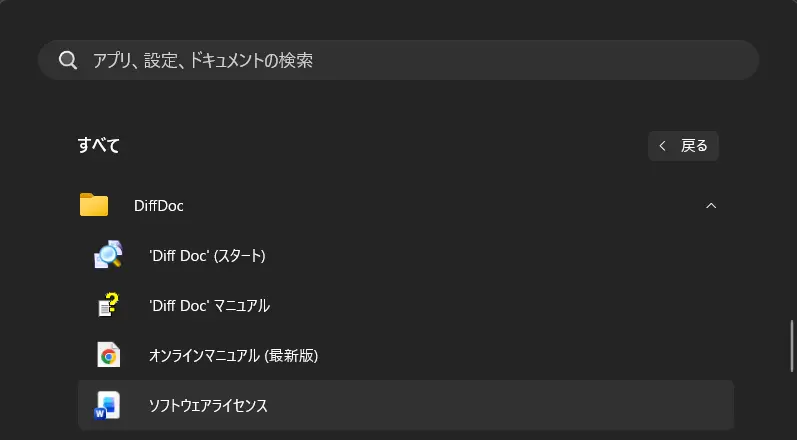Click the yellow DiffDoc folder icon
The height and width of the screenshot is (440, 797).
pos(94,206)
